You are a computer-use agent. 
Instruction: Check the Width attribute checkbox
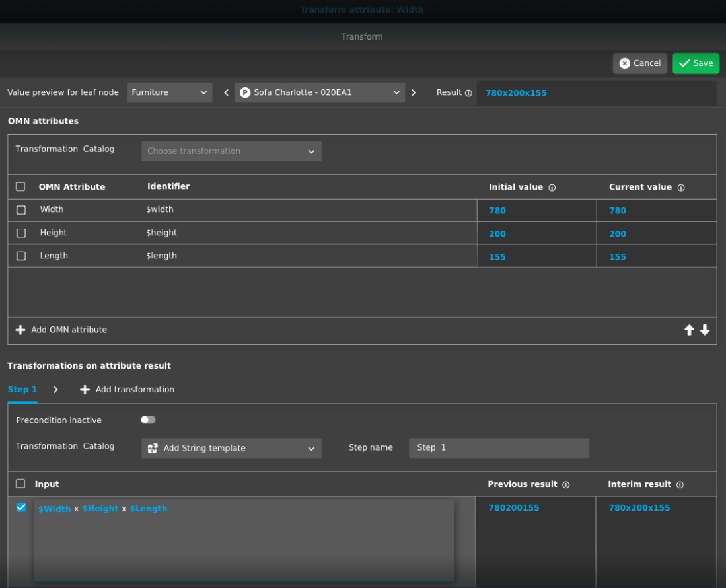21,210
